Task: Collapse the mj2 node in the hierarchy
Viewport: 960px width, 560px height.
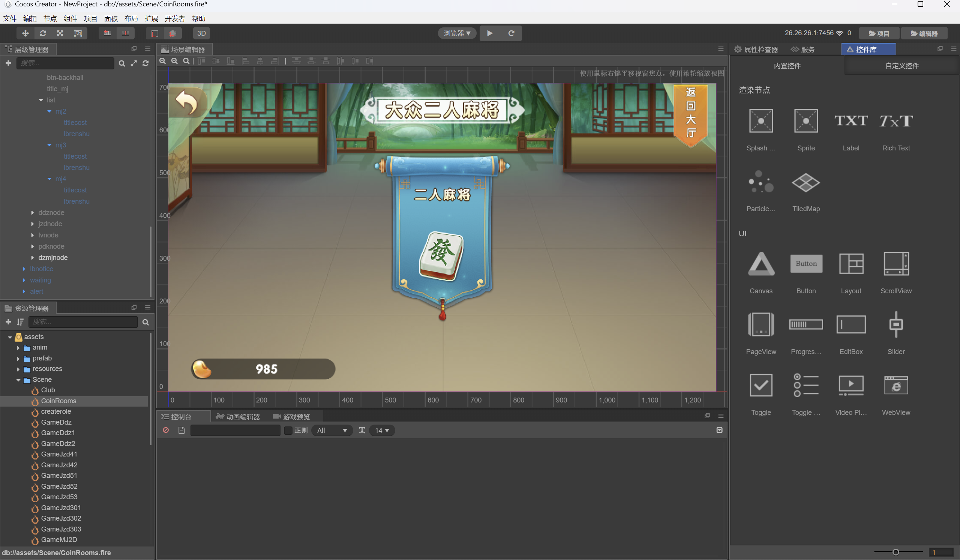Action: (49, 111)
